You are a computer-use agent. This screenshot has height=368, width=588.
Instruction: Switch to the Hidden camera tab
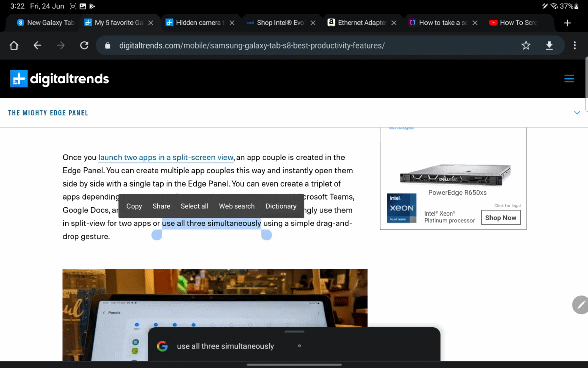196,23
